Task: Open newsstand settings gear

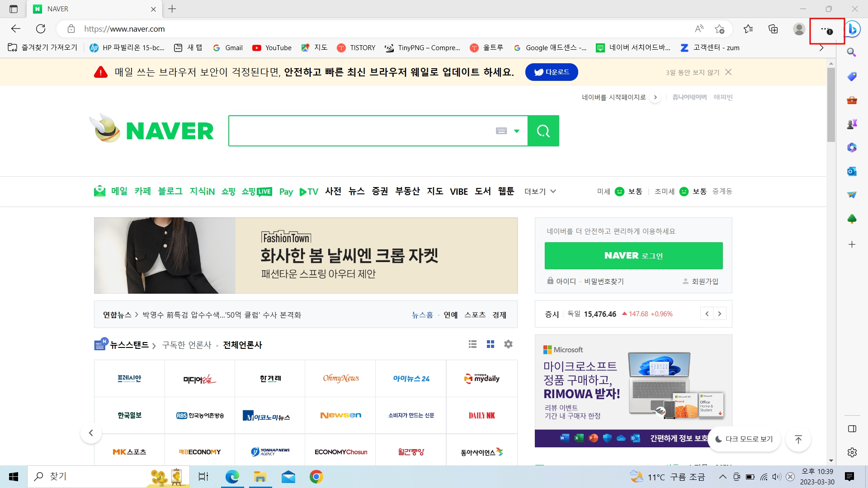Action: click(x=508, y=344)
